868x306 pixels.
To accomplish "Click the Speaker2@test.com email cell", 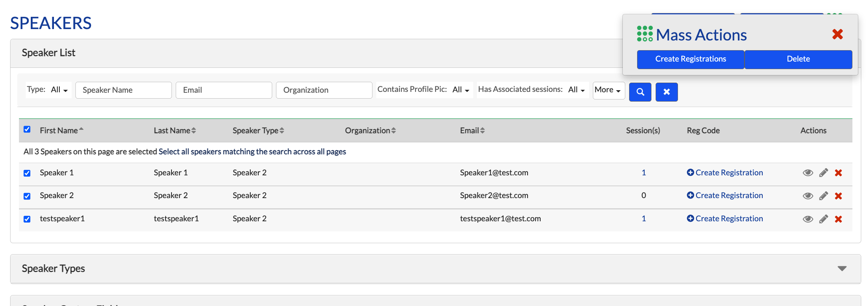I will pos(494,196).
